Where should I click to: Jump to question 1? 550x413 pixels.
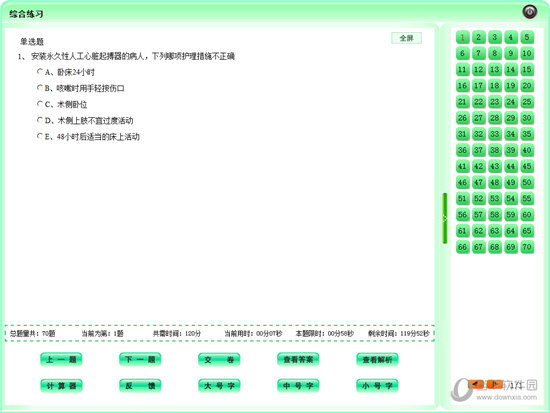462,37
